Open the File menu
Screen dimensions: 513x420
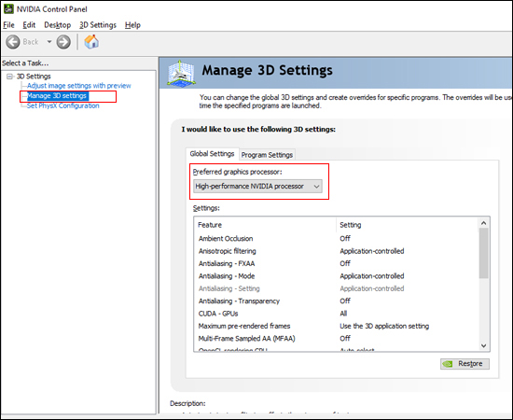click(8, 25)
